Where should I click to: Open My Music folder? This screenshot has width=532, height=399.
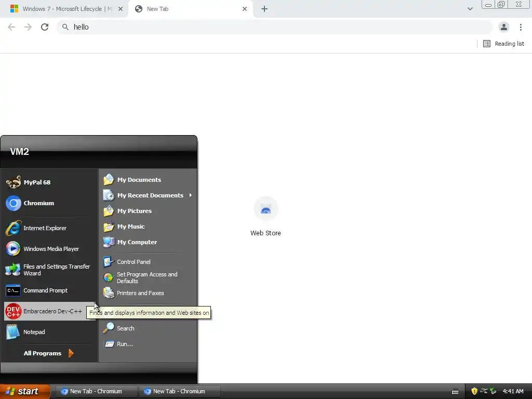click(148, 227)
